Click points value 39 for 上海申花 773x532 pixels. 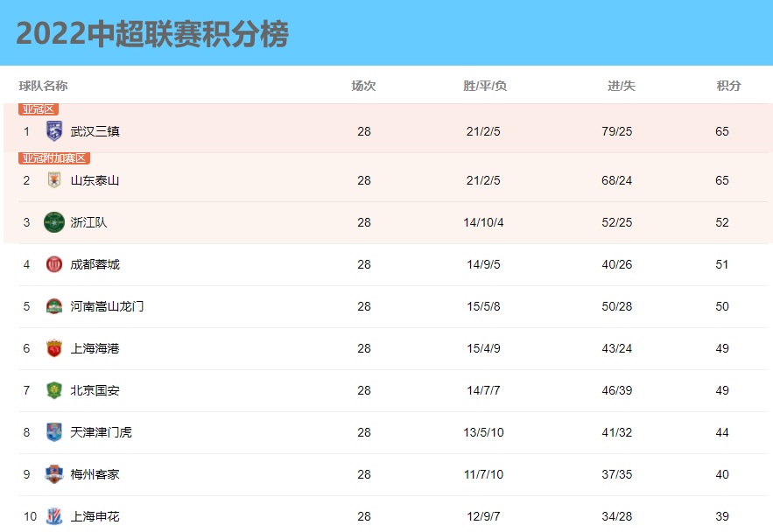[x=722, y=517]
